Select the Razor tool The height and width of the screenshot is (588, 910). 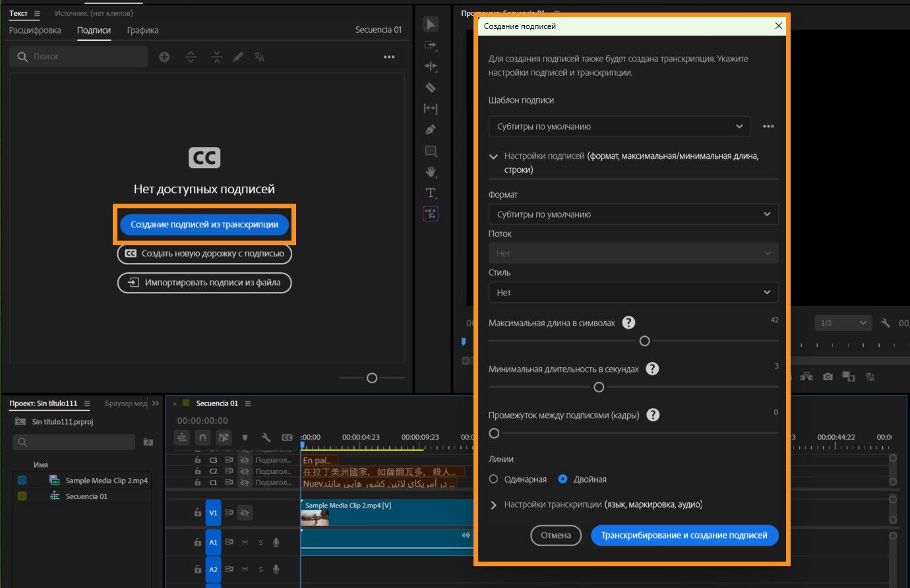[x=431, y=88]
